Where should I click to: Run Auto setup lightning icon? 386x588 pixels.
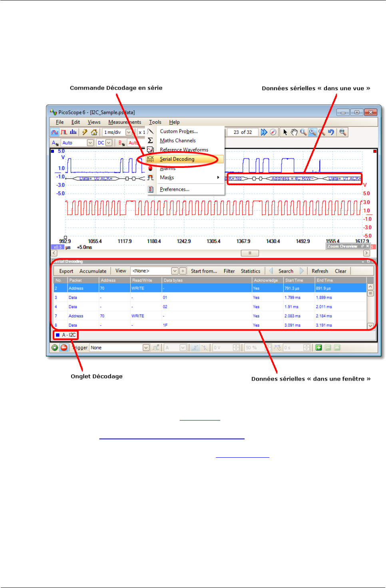point(85,132)
